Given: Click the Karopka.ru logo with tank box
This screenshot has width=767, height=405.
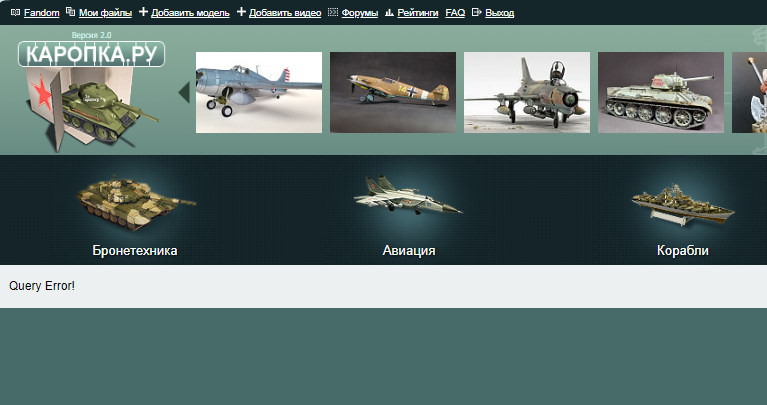Looking at the screenshot, I should [90, 92].
